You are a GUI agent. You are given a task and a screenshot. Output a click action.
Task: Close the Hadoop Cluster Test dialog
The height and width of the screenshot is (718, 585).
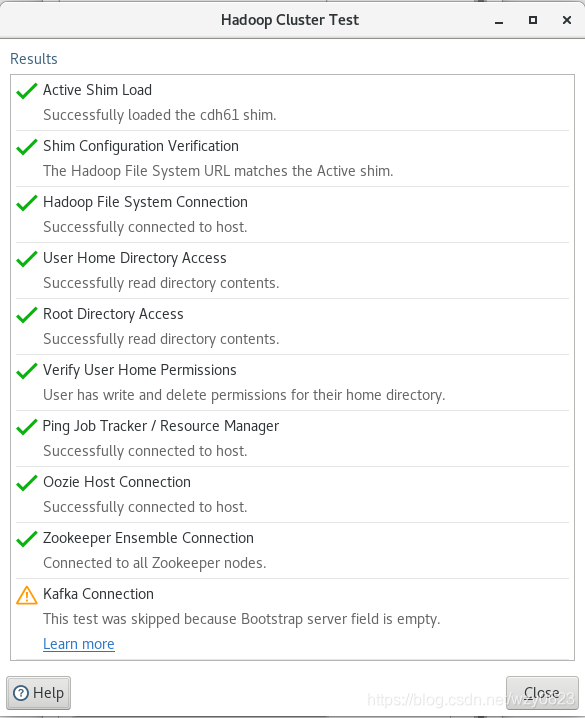[x=542, y=693]
